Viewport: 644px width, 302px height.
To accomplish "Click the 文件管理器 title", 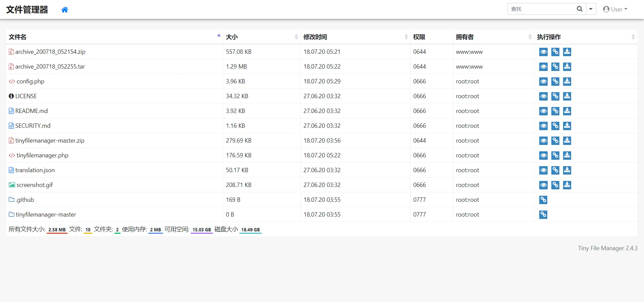I will point(27,9).
